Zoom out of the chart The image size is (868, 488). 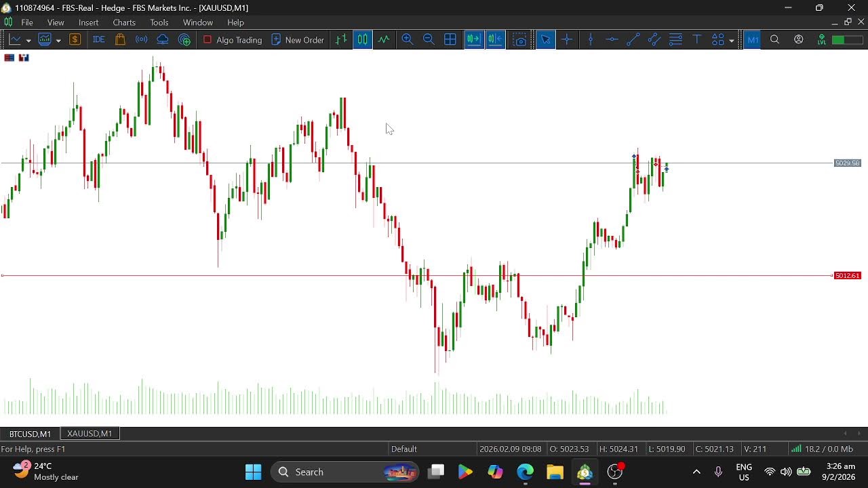pos(429,40)
